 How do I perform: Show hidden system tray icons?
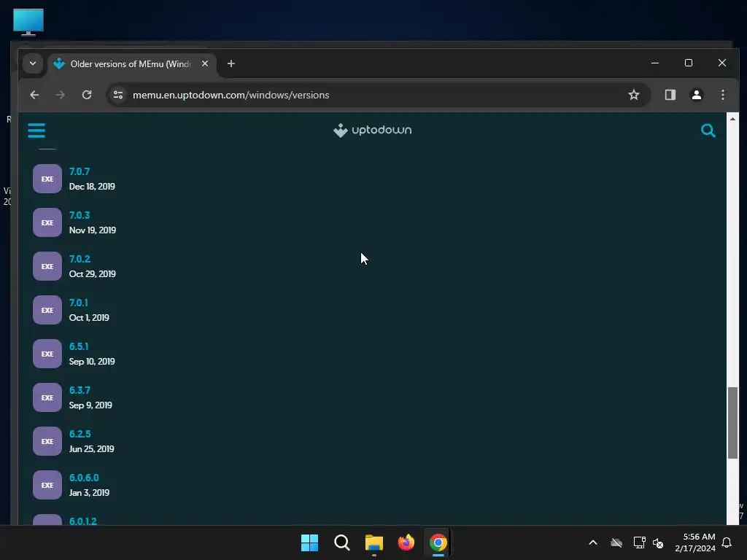point(593,542)
